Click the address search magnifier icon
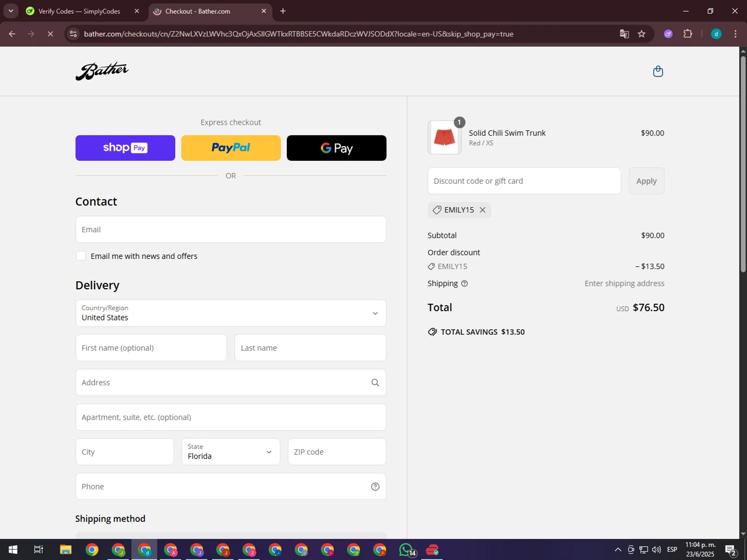 [375, 383]
